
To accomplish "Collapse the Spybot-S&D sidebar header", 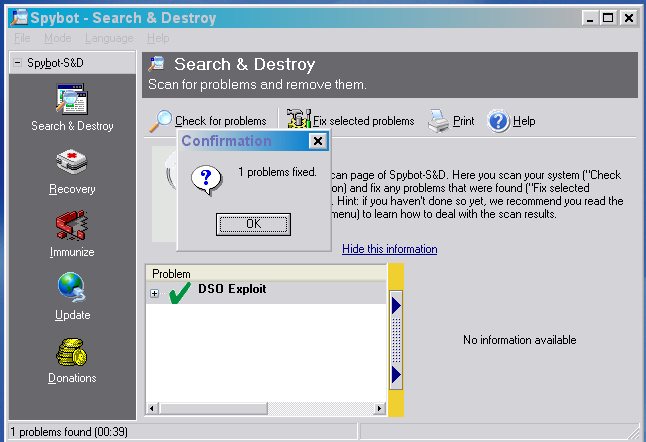I will pos(17,63).
